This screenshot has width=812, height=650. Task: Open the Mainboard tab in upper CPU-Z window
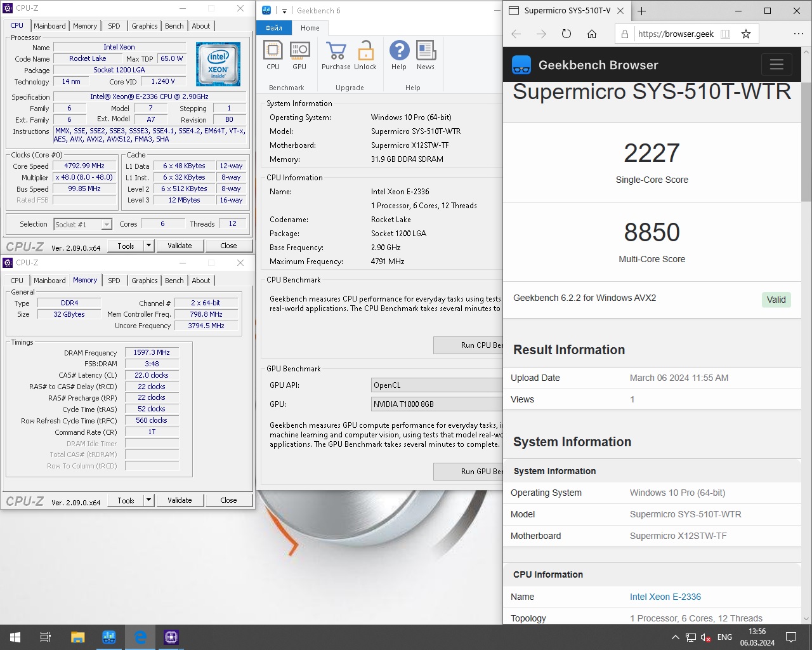(x=49, y=26)
